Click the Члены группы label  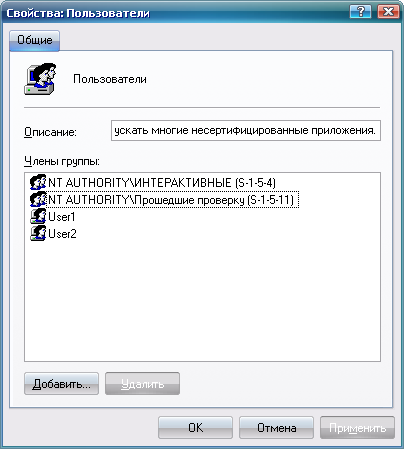coord(62,161)
